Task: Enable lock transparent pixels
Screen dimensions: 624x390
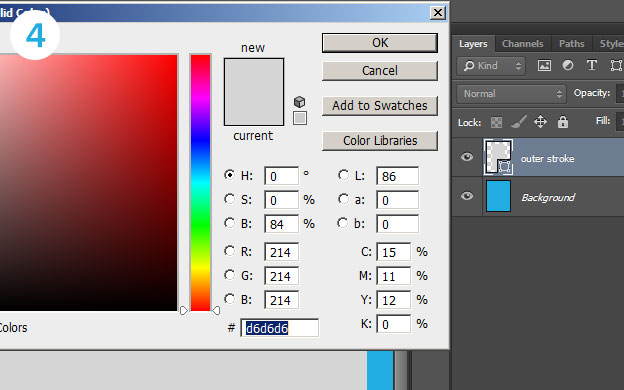Action: (496, 122)
